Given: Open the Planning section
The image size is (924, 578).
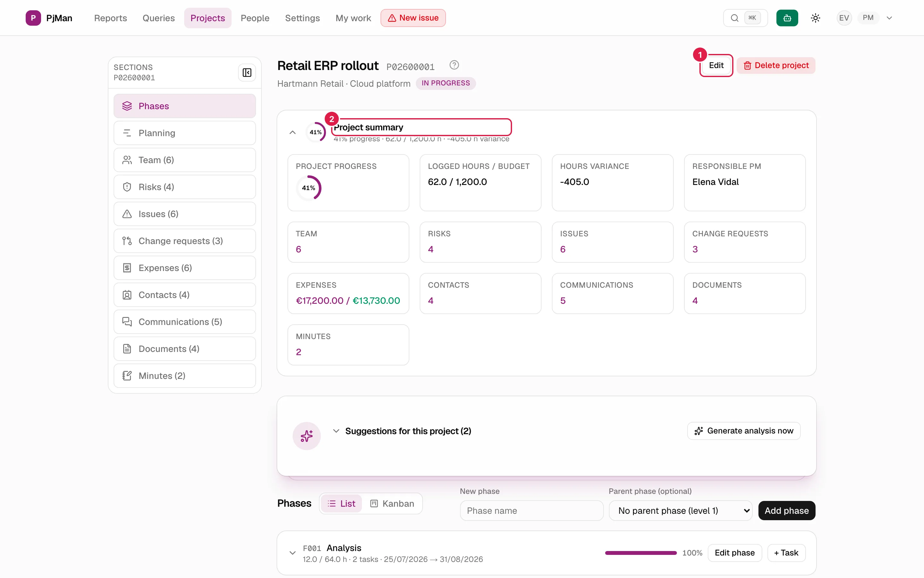Looking at the screenshot, I should coord(185,133).
